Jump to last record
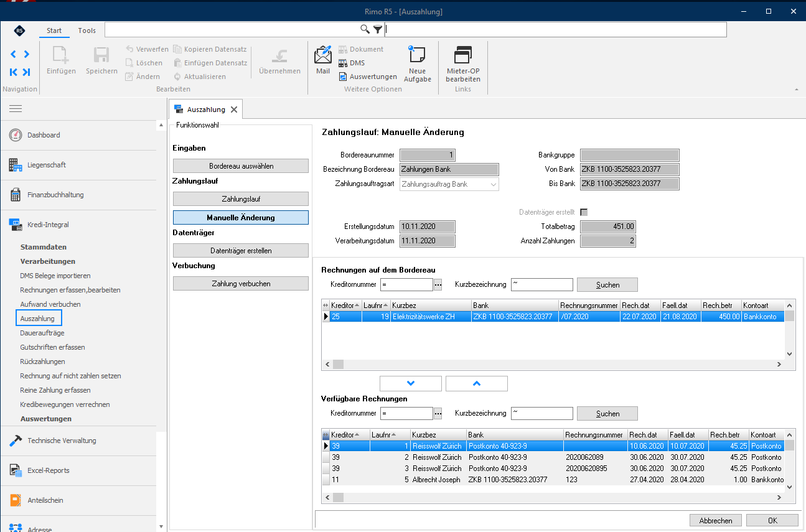 pos(27,72)
